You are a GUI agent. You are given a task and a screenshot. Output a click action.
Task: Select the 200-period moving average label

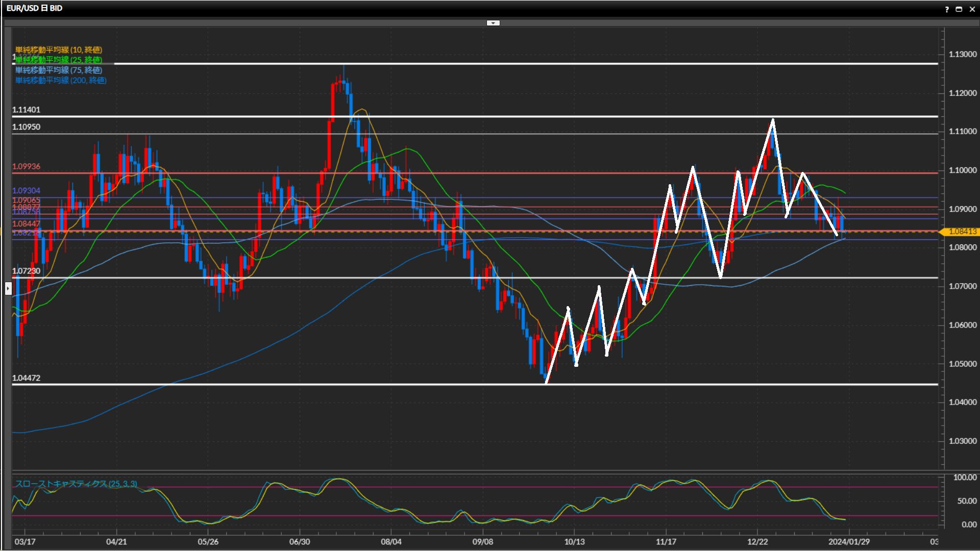pyautogui.click(x=61, y=80)
